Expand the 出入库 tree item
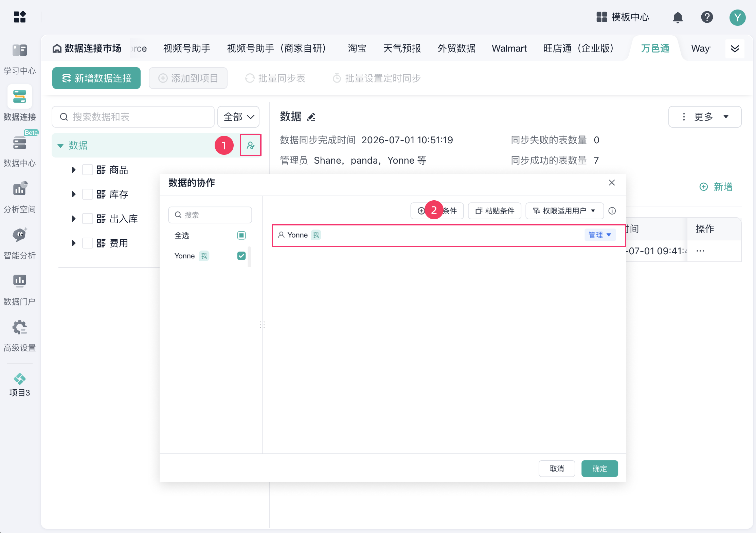Screen dimensions: 756x533 tap(74, 219)
